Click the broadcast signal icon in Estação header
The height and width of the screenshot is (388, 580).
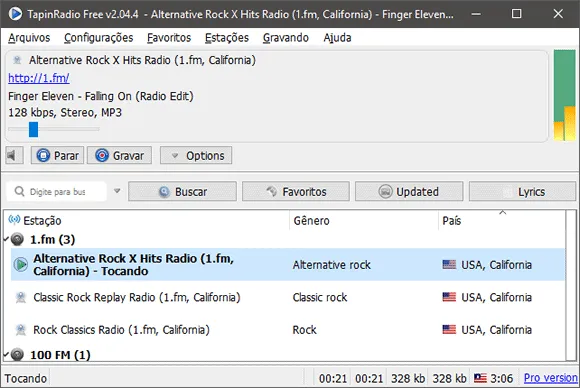pos(14,220)
